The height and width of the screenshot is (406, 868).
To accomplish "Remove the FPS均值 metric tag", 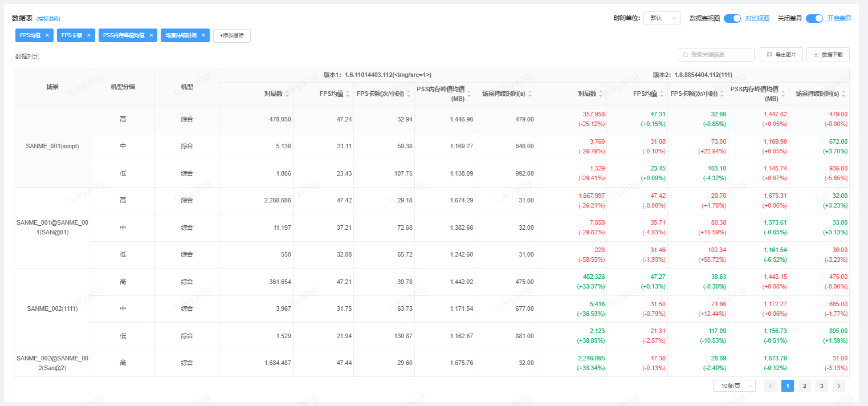I will (47, 35).
